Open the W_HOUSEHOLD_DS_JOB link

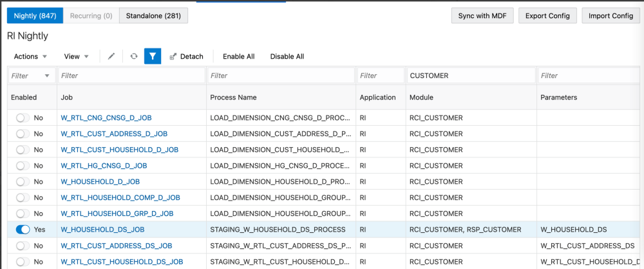coord(102,230)
